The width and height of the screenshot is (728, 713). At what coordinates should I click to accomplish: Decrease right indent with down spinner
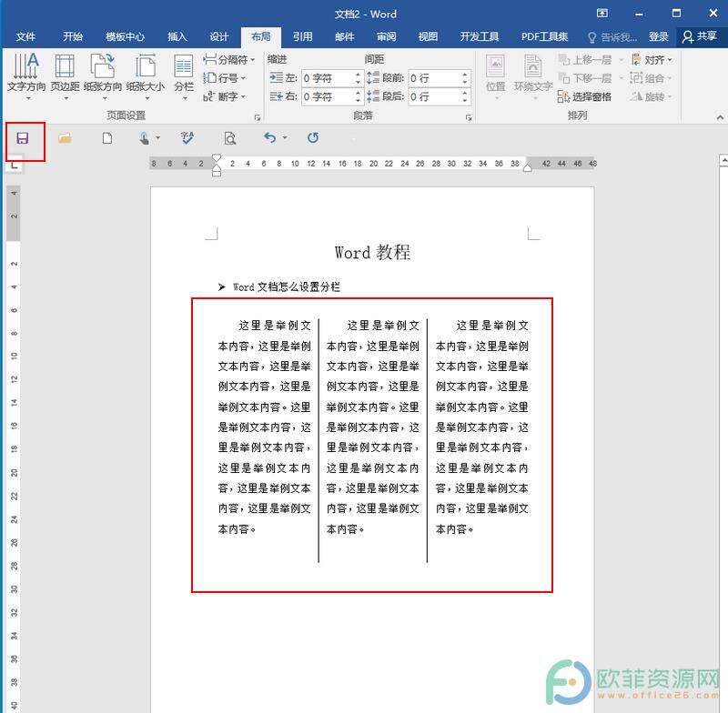tap(358, 101)
